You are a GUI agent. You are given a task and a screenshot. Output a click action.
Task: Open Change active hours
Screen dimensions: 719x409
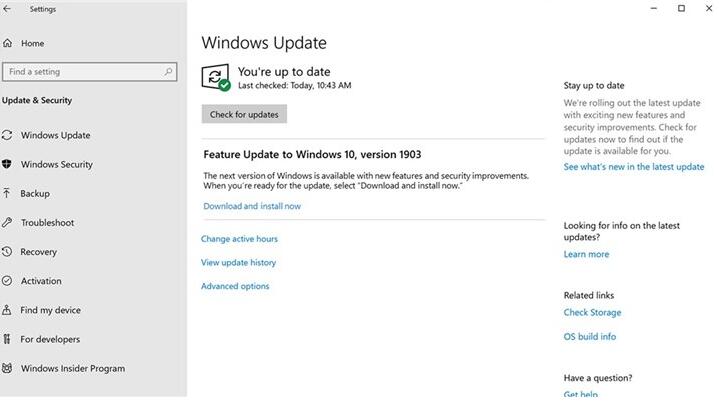pyautogui.click(x=239, y=239)
